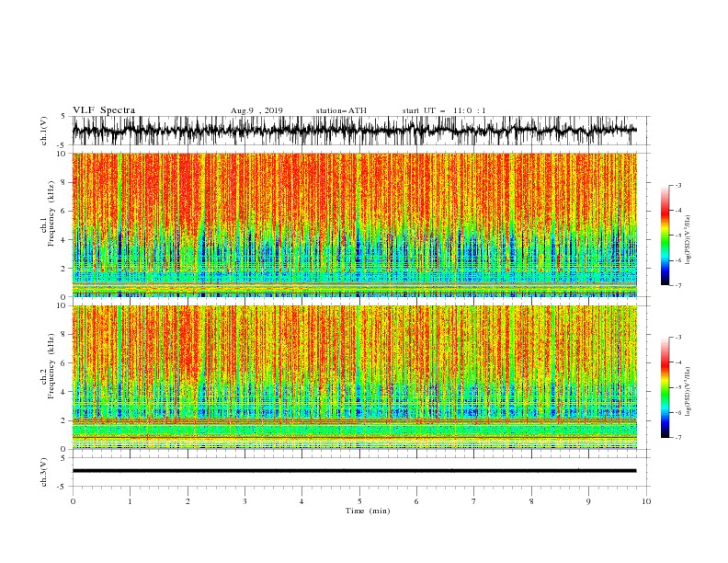Click the ch.1 voltage waveform trace
Image resolution: width=728 pixels, height=563 pixels.
354,131
